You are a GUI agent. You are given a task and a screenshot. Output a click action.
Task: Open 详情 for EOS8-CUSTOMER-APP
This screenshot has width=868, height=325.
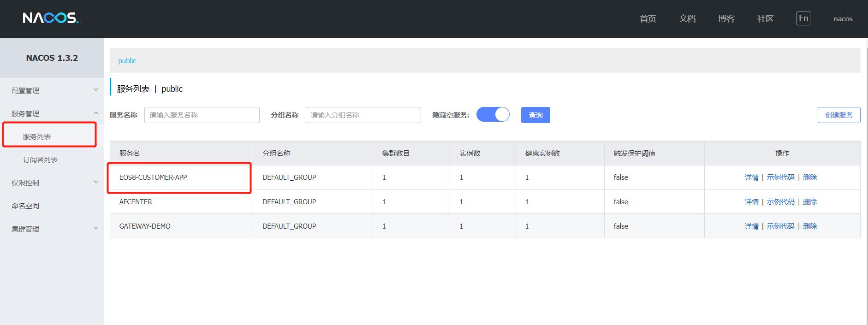[751, 177]
